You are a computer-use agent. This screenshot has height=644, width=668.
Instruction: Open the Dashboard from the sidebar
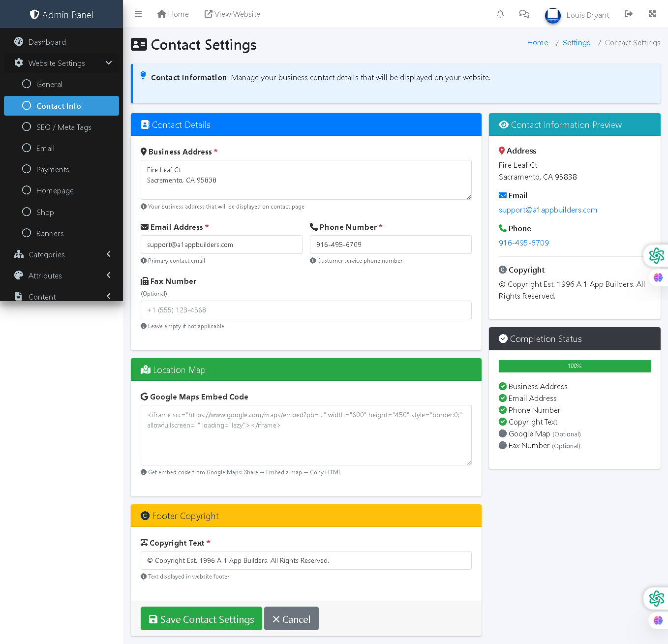click(x=47, y=42)
